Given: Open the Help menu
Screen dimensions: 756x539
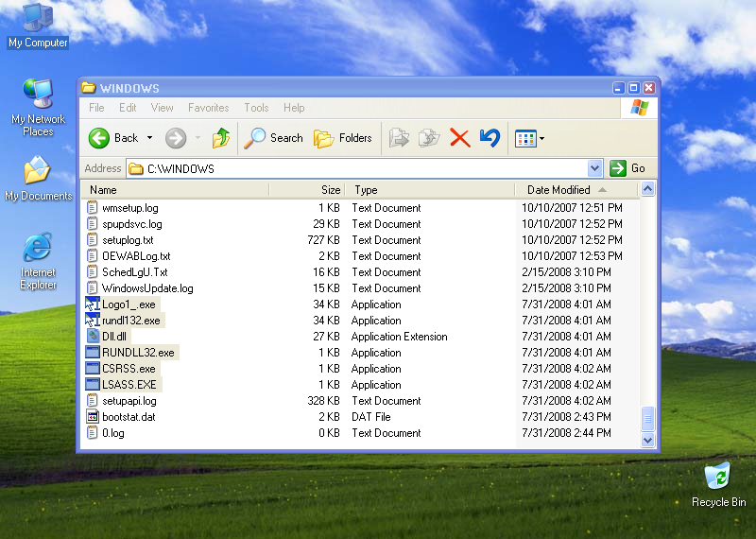Looking at the screenshot, I should [294, 108].
